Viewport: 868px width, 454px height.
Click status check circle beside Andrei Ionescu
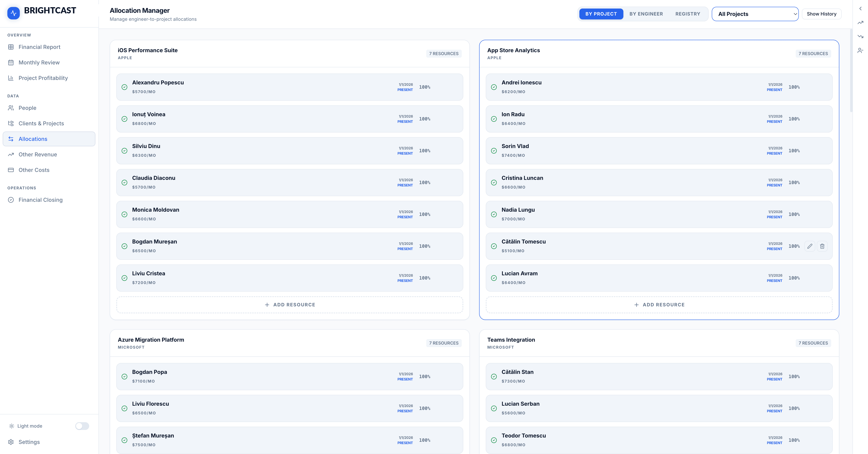(x=494, y=87)
